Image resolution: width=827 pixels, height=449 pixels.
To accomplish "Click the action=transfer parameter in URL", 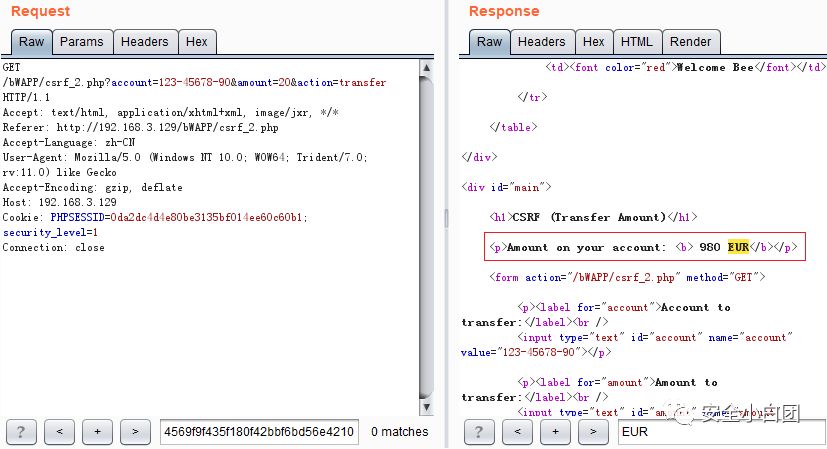I will pos(341,82).
